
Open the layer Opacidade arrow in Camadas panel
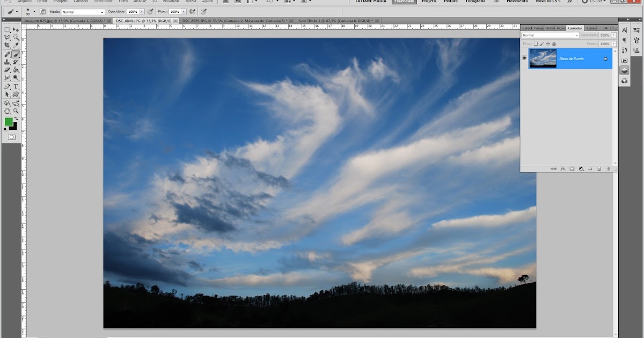tap(614, 35)
